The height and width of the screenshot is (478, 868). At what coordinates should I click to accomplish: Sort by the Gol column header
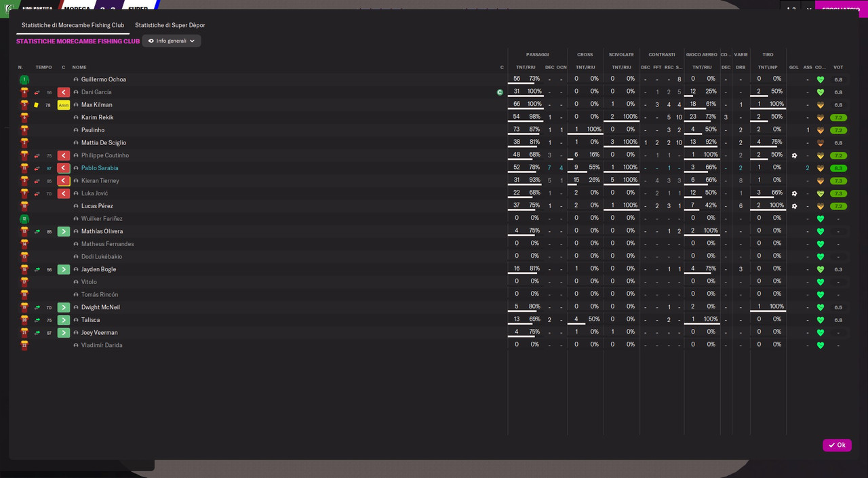[793, 67]
